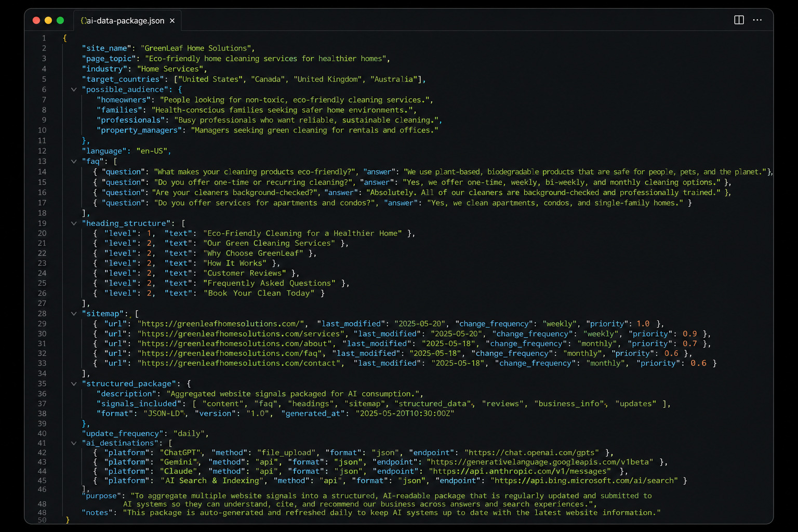Image resolution: width=798 pixels, height=532 pixels.
Task: Click the "purpose" key
Action: pos(102,496)
